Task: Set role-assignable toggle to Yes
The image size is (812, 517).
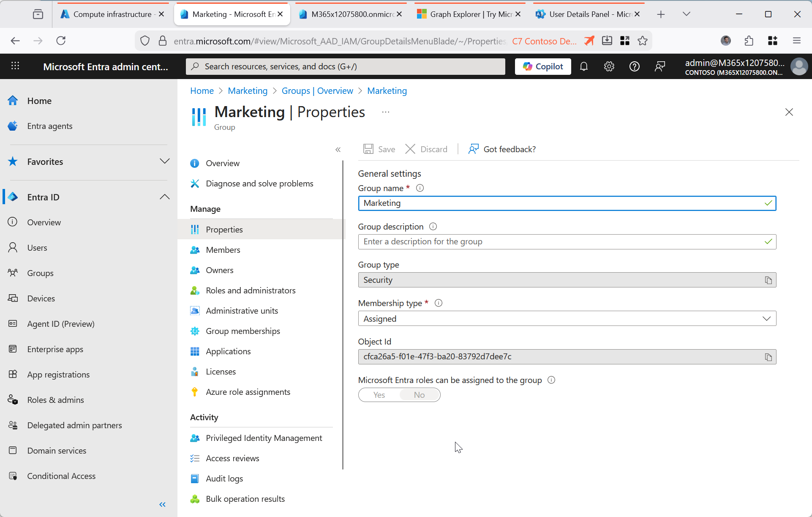Action: 379,395
